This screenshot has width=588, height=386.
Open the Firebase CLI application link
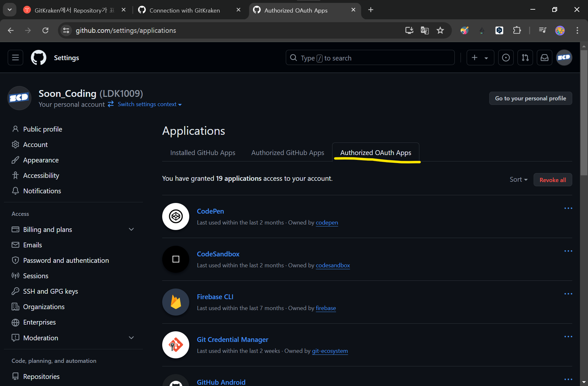215,297
